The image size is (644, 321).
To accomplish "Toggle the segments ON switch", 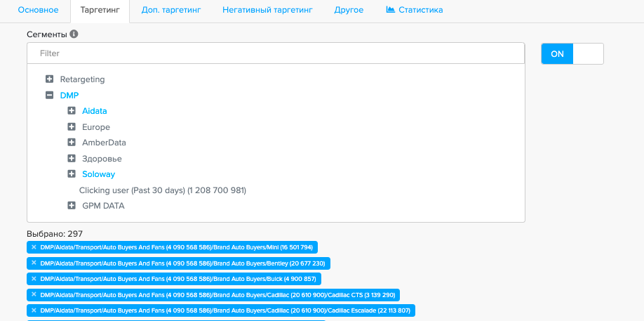I will tap(572, 54).
